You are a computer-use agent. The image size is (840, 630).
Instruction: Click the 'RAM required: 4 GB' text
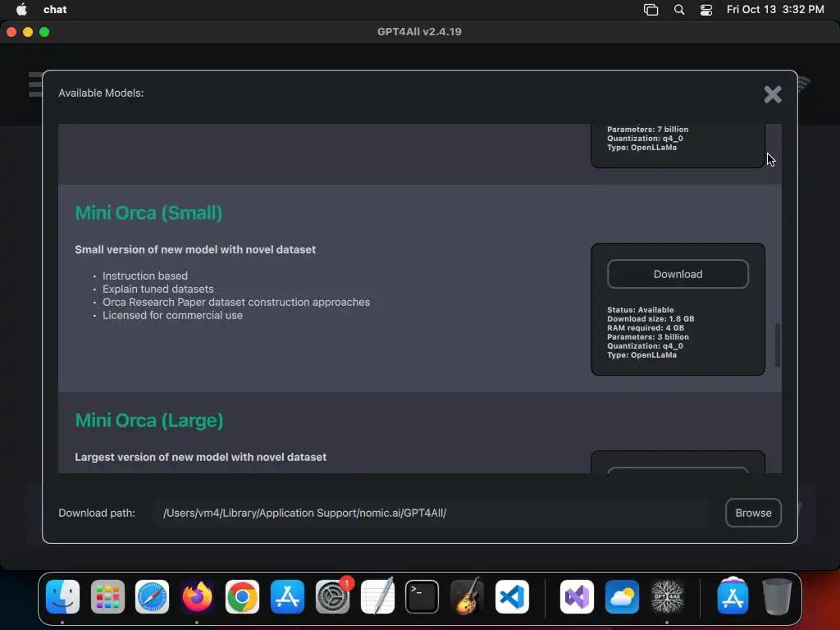(x=646, y=328)
